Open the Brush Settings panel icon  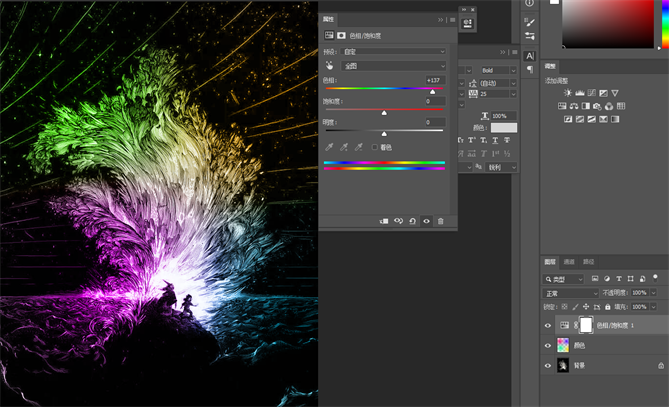click(x=529, y=23)
